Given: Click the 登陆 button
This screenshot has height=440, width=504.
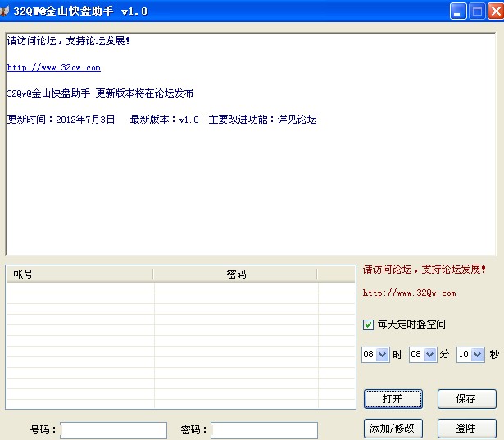Looking at the screenshot, I should point(467,428).
